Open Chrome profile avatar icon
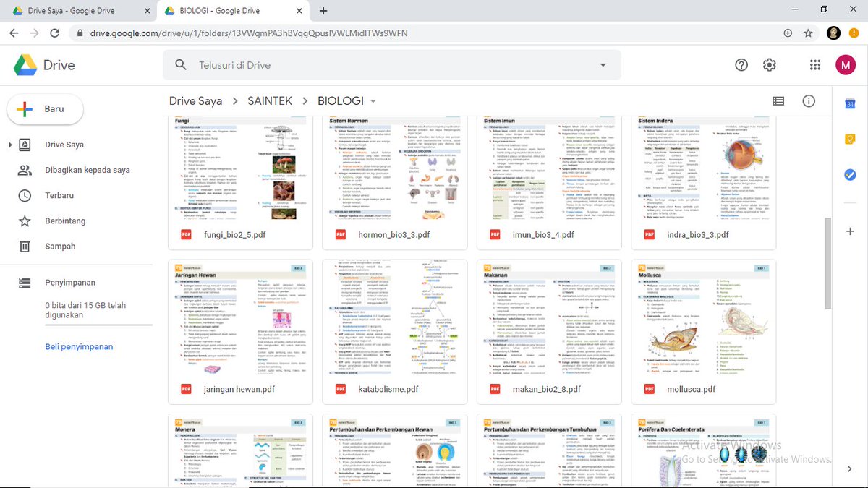The width and height of the screenshot is (868, 488). coord(833,33)
